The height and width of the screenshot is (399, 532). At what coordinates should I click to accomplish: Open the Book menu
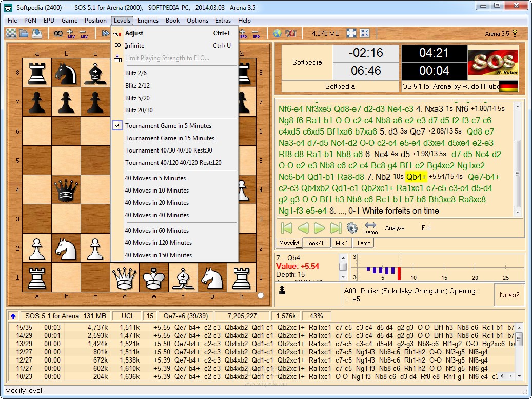(172, 21)
